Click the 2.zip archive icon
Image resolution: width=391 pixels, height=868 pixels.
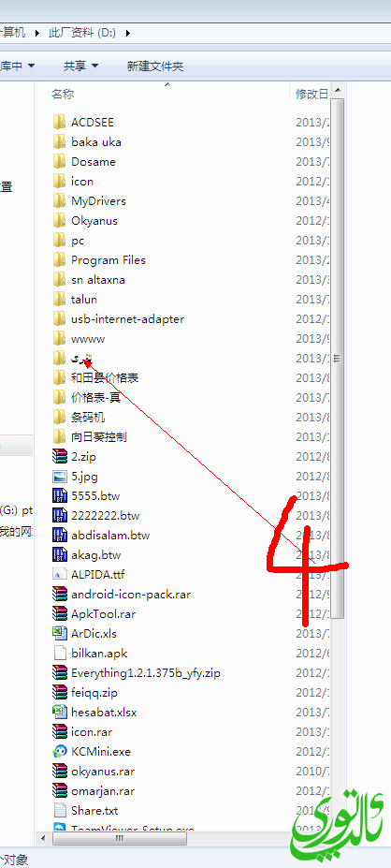coord(59,457)
